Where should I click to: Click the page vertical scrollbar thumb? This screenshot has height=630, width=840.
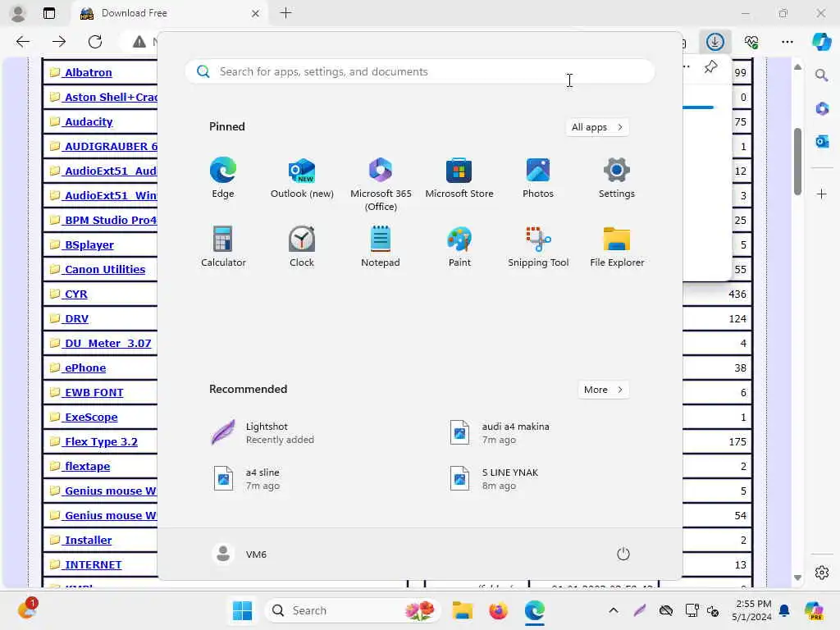[x=797, y=161]
